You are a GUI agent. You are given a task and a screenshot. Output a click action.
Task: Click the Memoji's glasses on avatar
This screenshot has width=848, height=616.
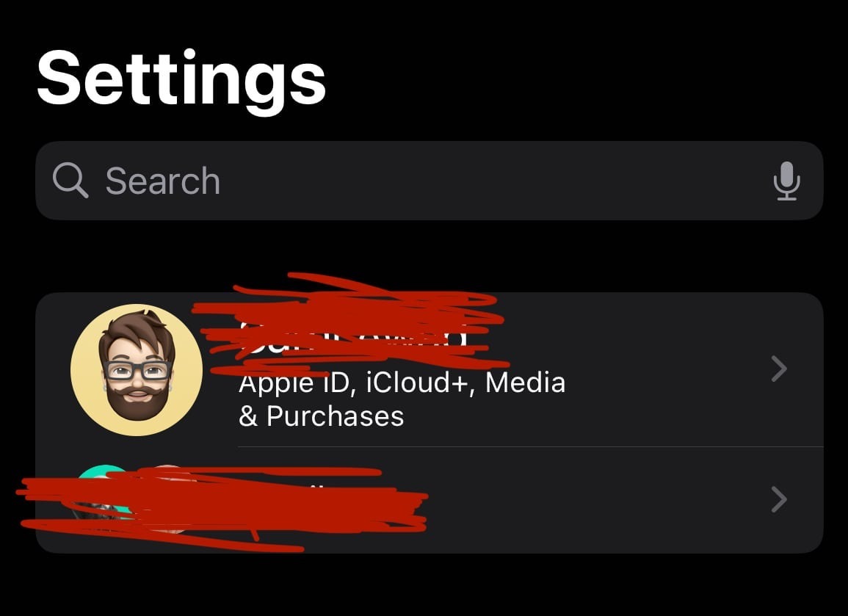(137, 371)
